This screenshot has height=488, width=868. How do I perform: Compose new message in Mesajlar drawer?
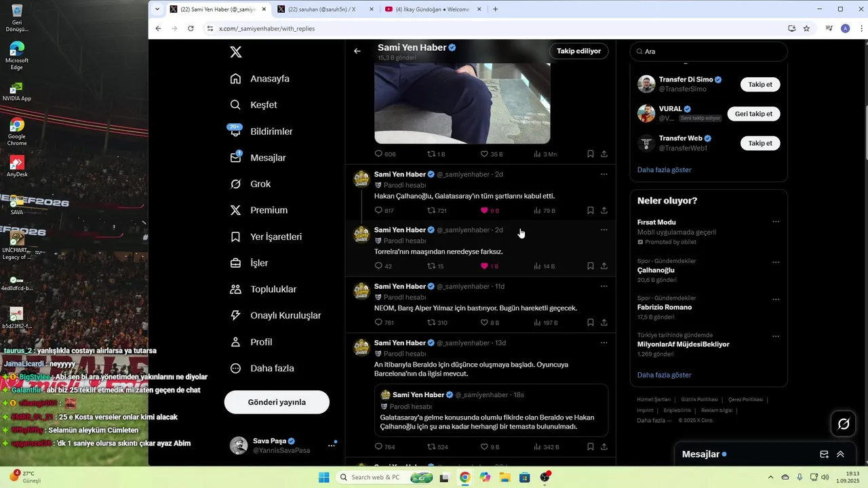(x=824, y=455)
